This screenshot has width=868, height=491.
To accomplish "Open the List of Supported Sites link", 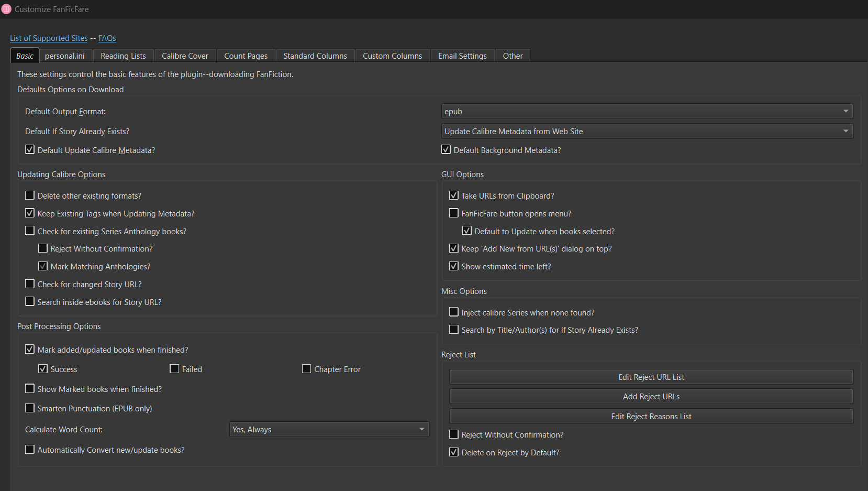I will coord(49,38).
